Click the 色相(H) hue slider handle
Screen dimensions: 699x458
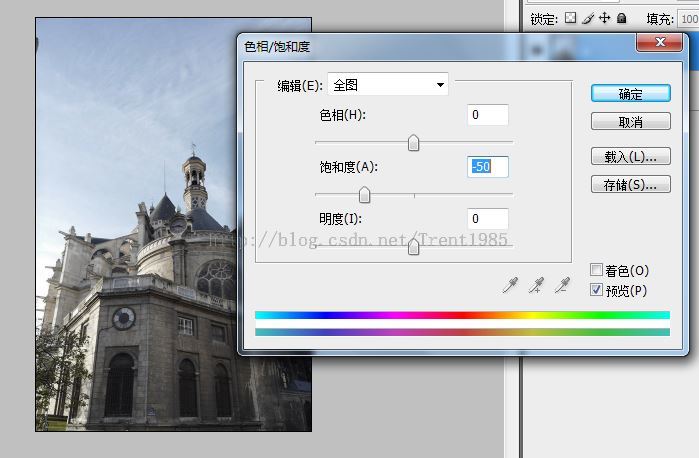(413, 143)
